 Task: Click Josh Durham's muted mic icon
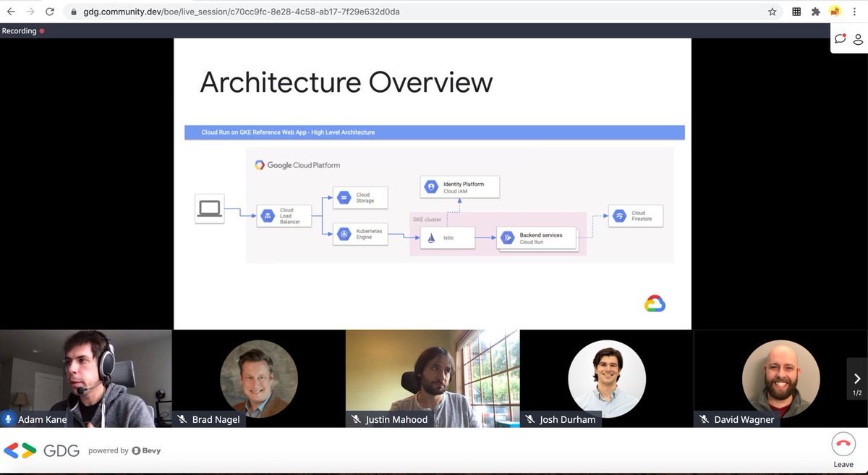coord(530,419)
